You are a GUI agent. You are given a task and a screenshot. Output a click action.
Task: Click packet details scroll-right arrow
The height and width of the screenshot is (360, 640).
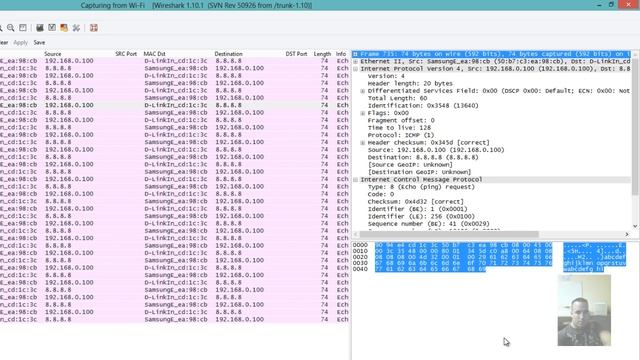(x=627, y=234)
